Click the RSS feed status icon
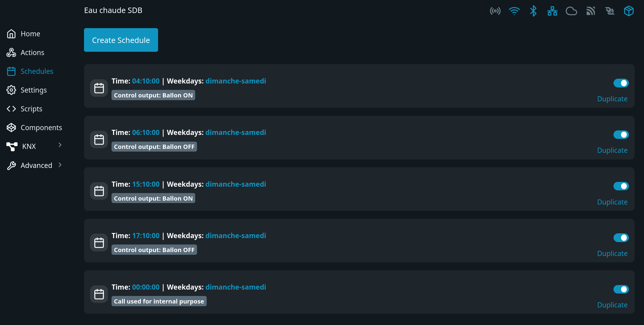Image resolution: width=644 pixels, height=325 pixels. 591,11
